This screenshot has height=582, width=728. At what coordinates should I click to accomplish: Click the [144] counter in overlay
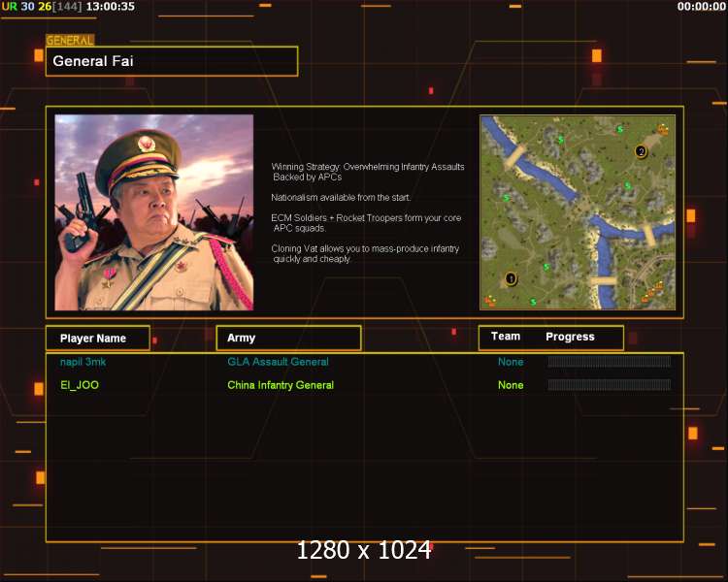67,7
